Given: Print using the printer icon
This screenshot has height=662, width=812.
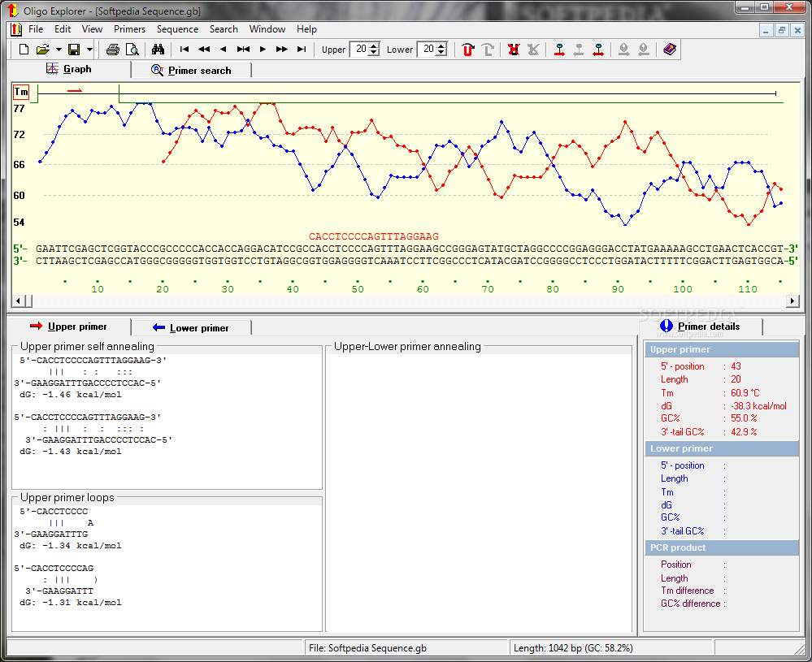Looking at the screenshot, I should click(x=112, y=50).
